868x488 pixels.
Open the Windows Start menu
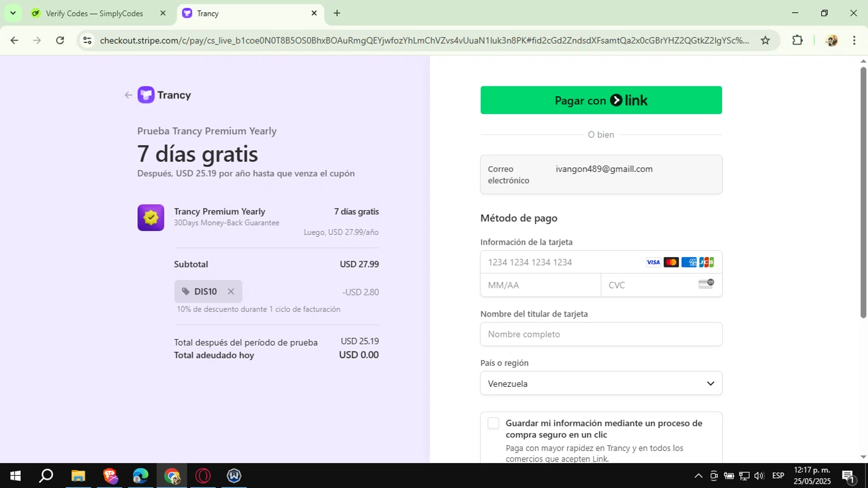(16, 476)
